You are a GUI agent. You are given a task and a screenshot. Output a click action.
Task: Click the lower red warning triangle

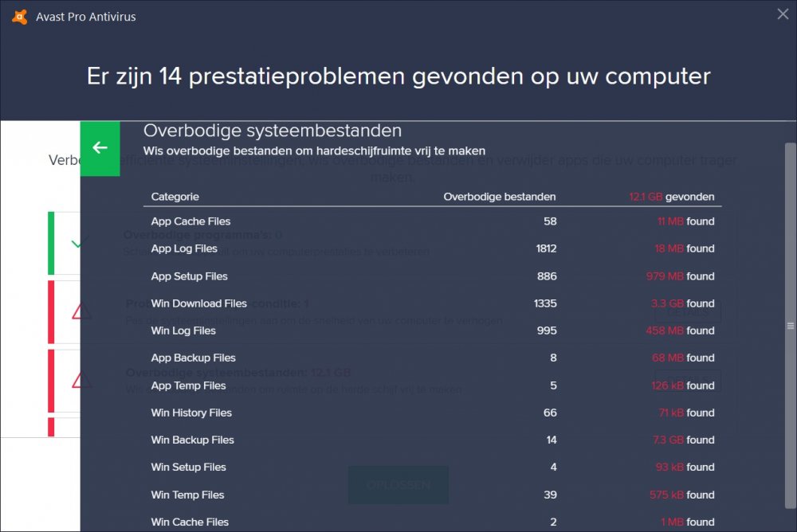pos(81,380)
